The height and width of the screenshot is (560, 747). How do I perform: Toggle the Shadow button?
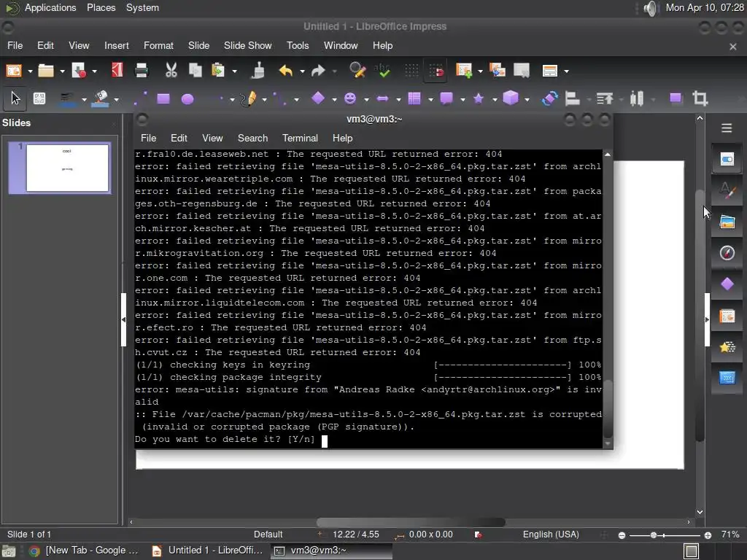click(x=675, y=98)
